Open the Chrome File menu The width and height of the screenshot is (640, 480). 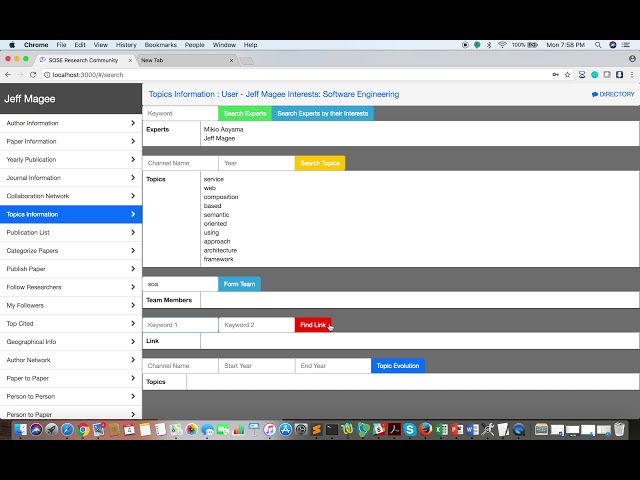(x=61, y=45)
